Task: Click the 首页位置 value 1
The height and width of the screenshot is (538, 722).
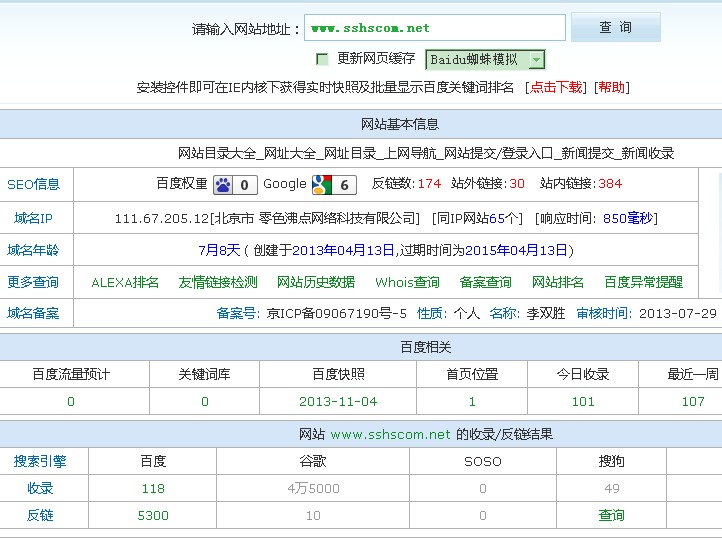Action: [x=472, y=402]
